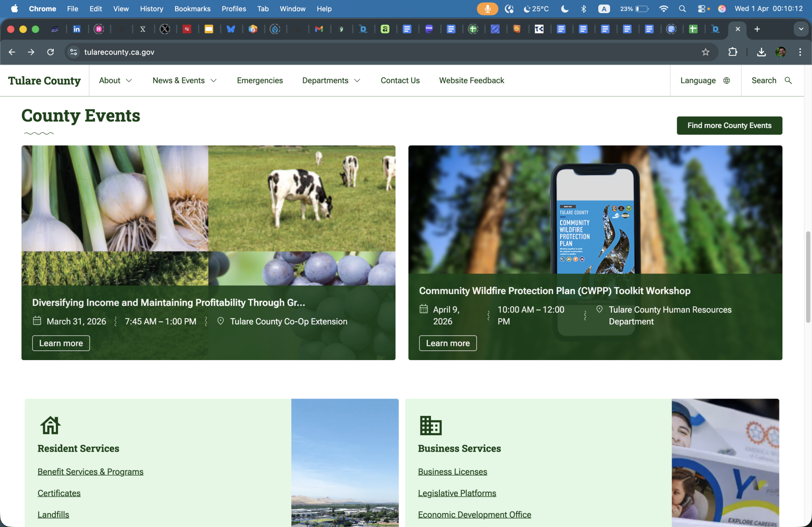
Task: Open the macOS Wi-Fi status icon
Action: click(664, 8)
